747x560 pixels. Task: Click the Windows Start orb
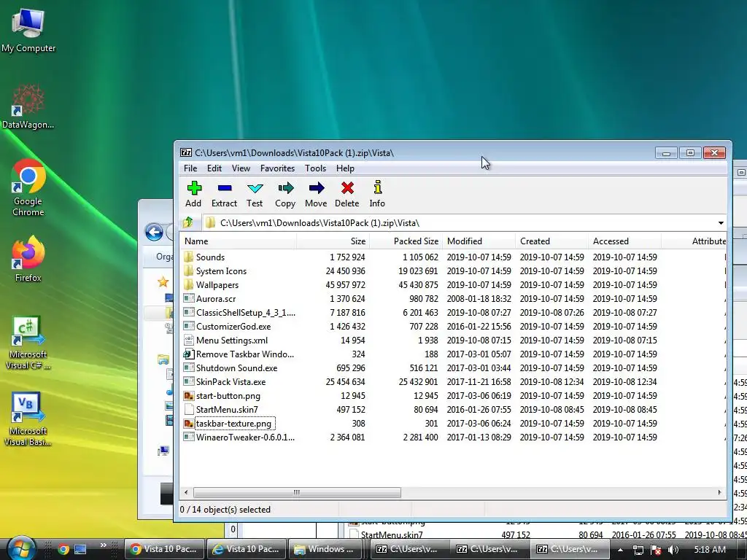coord(21,549)
